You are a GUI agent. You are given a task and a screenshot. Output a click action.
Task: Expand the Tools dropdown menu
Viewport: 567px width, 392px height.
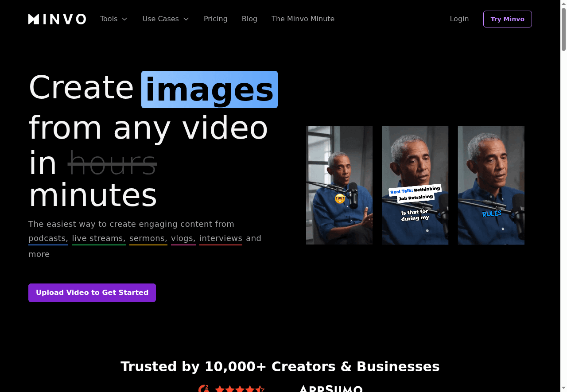(114, 19)
